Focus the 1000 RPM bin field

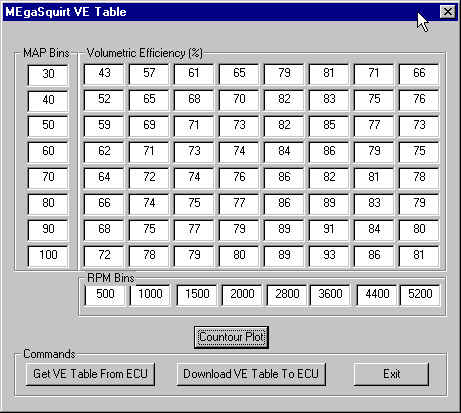pyautogui.click(x=150, y=295)
